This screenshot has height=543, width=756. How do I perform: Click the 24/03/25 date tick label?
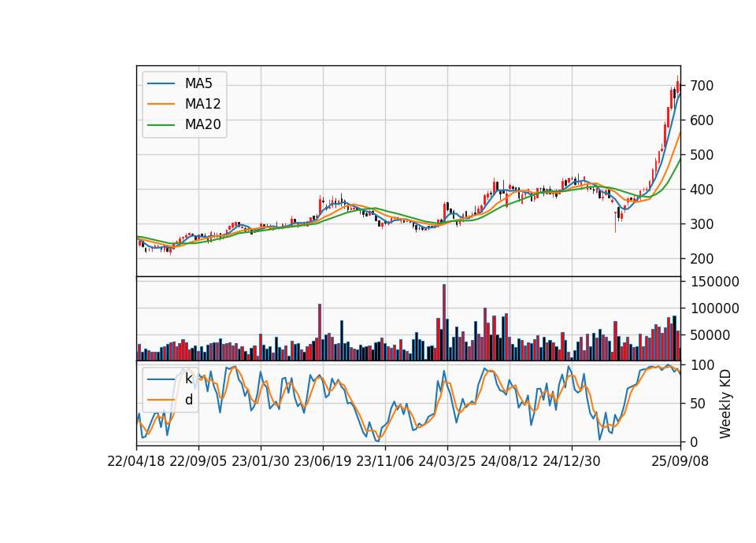click(x=447, y=461)
